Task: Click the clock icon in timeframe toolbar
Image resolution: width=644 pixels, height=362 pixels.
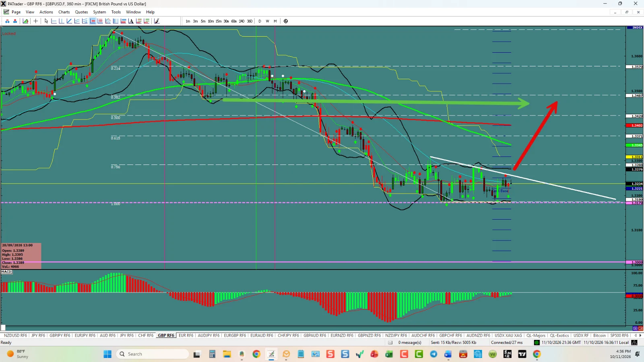Action: coord(286,21)
